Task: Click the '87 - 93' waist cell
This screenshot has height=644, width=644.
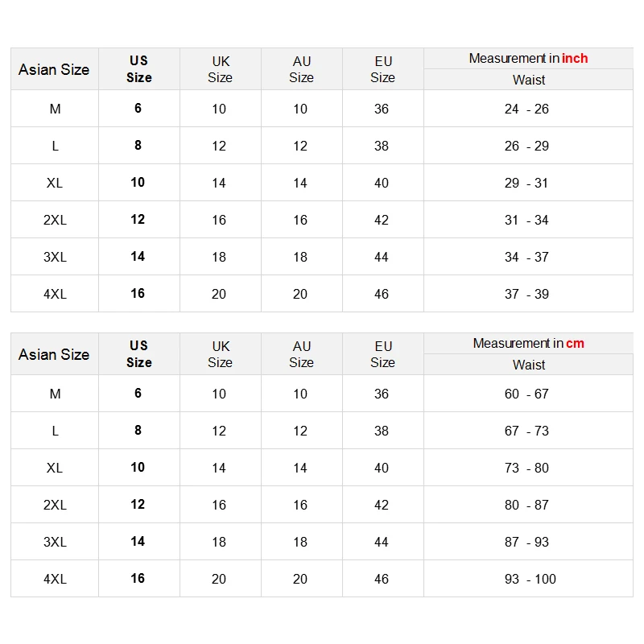Action: pyautogui.click(x=527, y=542)
